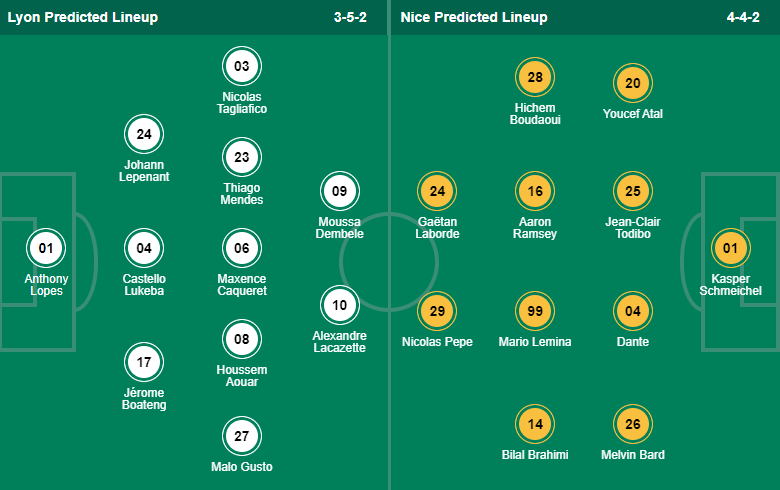Select Bilal Brahimi's number 14 badge
The width and height of the screenshot is (780, 490).
(535, 425)
